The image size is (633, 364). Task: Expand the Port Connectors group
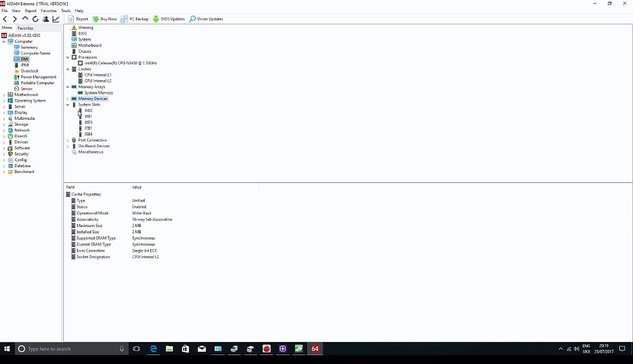tap(68, 140)
